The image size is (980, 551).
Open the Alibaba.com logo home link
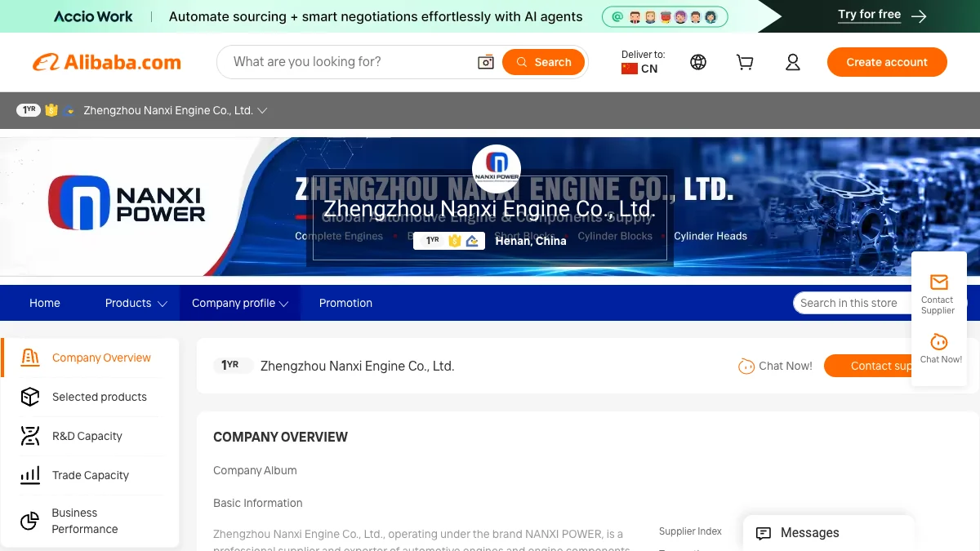107,62
